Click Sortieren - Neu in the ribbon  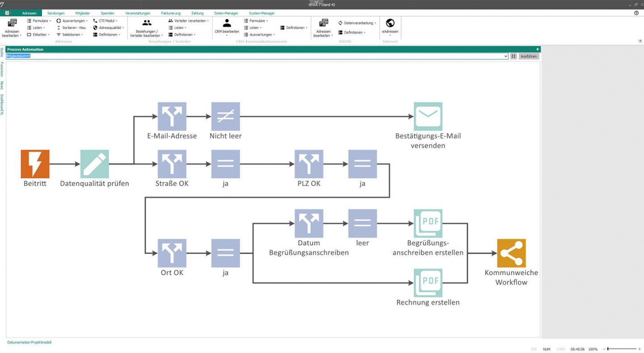pyautogui.click(x=71, y=28)
